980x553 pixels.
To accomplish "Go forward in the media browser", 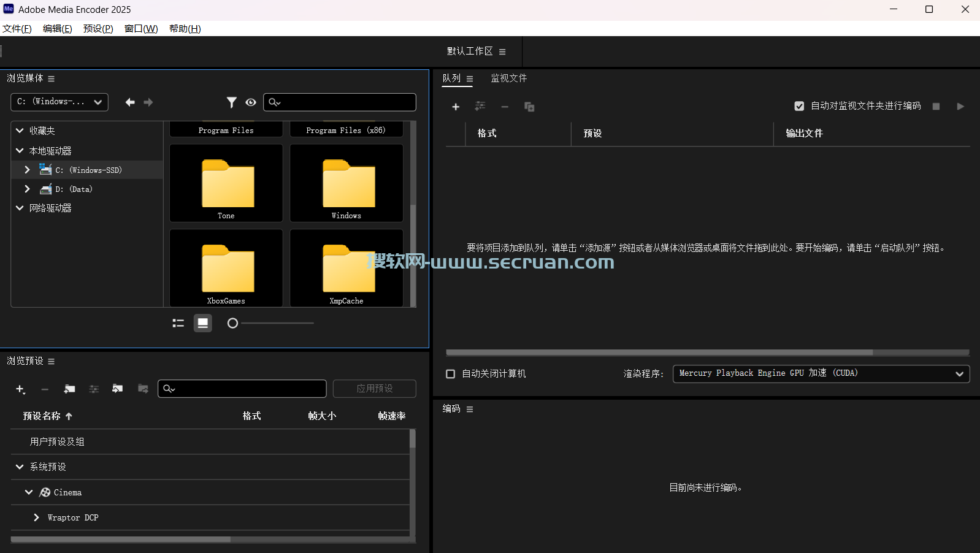I will click(x=148, y=102).
